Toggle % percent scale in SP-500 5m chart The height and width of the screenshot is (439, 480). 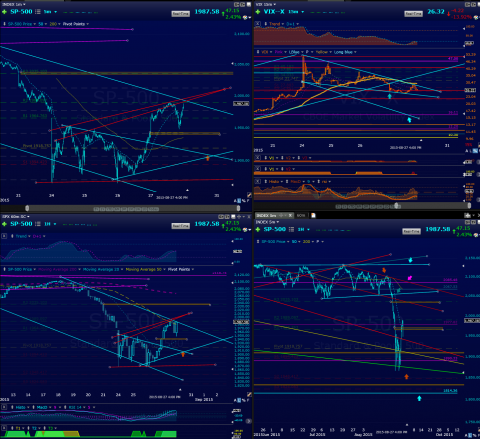click(244, 201)
